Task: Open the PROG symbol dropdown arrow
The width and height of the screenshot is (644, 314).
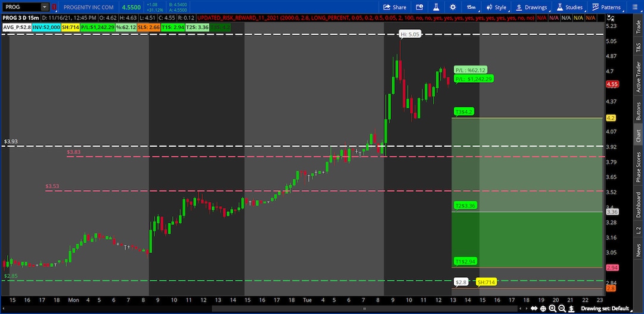Action: [x=45, y=7]
